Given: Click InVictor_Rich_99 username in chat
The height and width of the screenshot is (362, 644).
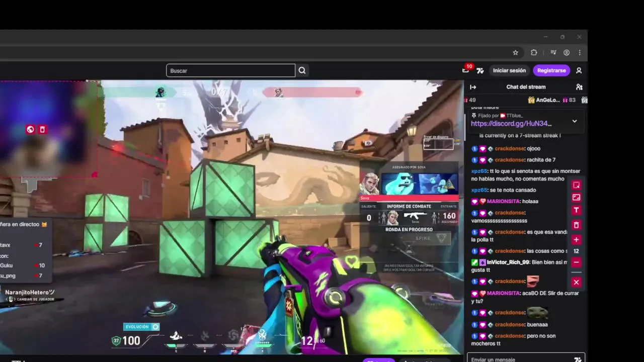Looking at the screenshot, I should (508, 262).
